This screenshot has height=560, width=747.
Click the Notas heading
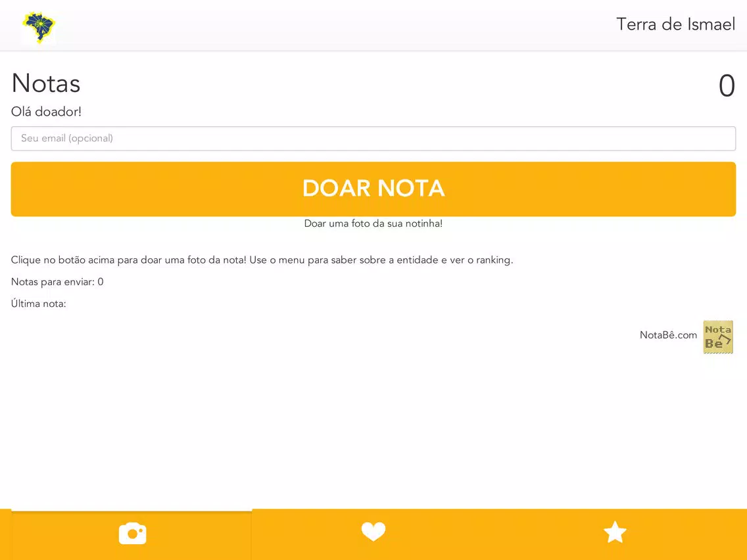point(46,83)
